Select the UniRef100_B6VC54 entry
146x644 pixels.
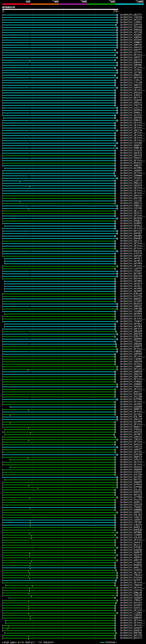tap(131, 77)
